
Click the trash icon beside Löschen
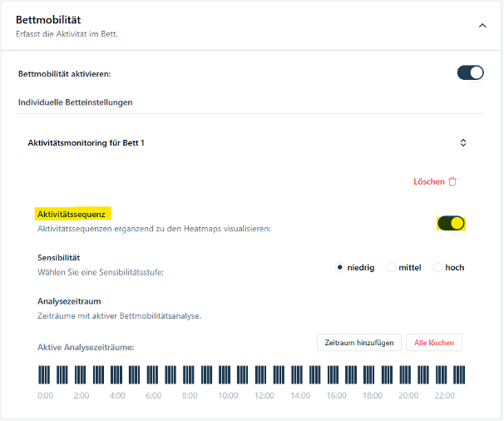(x=452, y=181)
